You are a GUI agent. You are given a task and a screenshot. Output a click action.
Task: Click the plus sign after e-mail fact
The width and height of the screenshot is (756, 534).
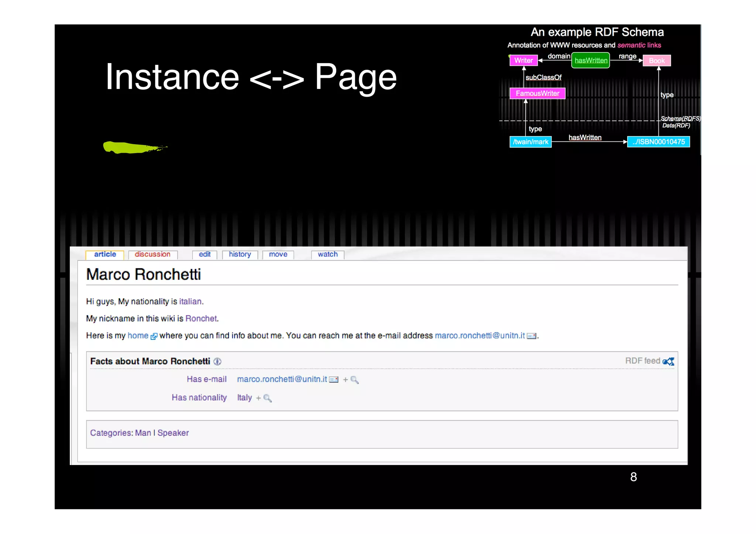(x=345, y=380)
